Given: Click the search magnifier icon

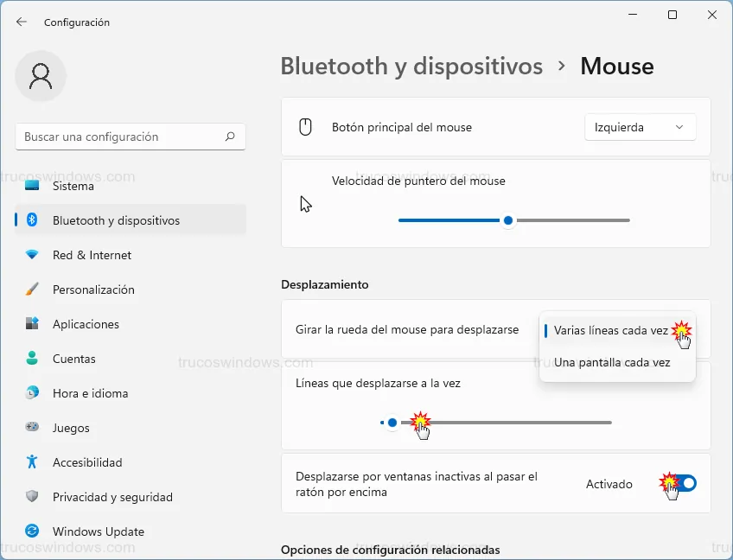Looking at the screenshot, I should point(230,137).
